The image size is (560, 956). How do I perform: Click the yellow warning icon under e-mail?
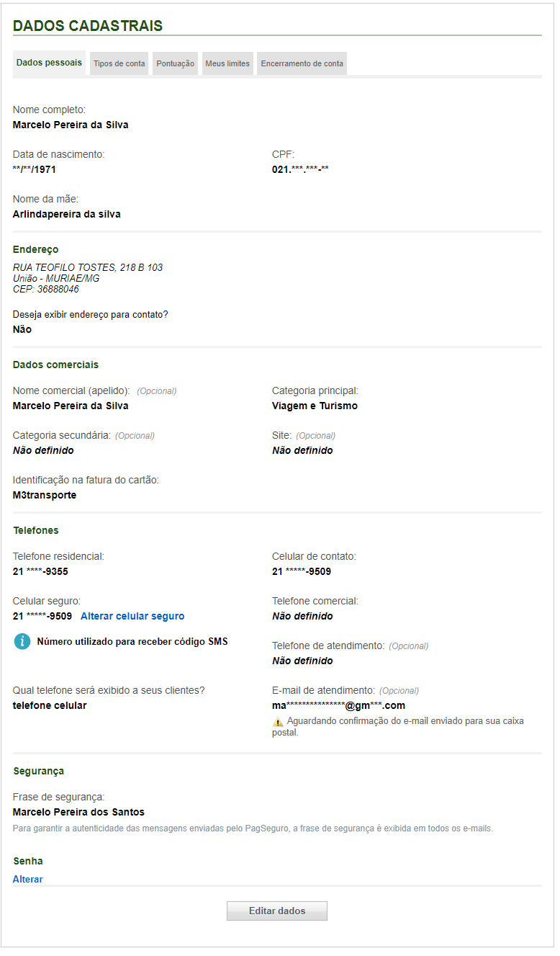[278, 722]
